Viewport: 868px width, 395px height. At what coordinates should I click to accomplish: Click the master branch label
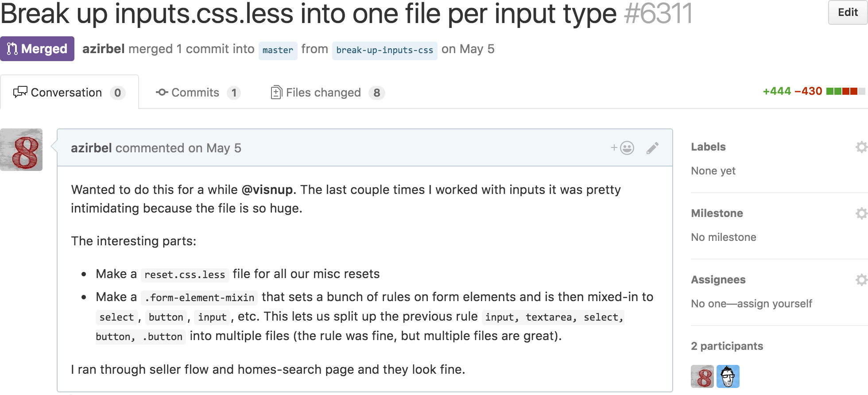(x=278, y=50)
